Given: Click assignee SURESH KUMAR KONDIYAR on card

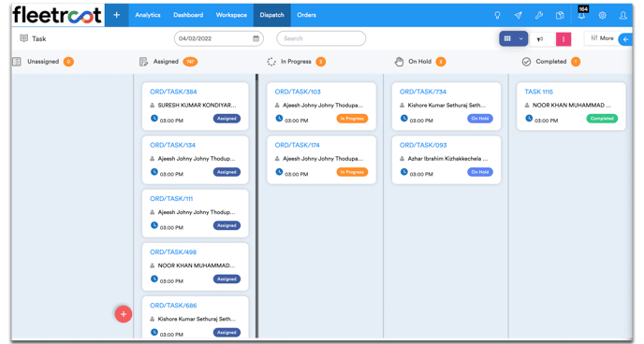Looking at the screenshot, I should coord(198,106).
